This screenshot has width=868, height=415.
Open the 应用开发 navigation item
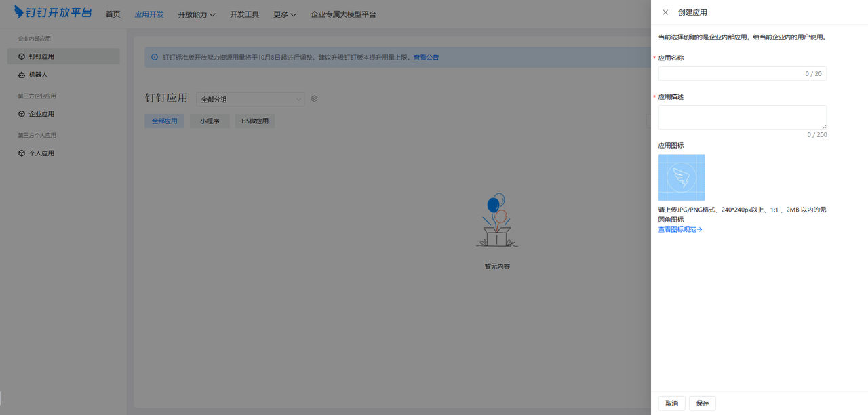point(149,14)
